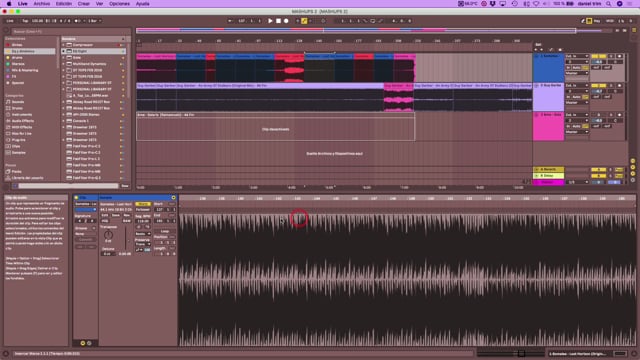Select the B Delay return track
This screenshot has width=640, height=360.
click(549, 176)
